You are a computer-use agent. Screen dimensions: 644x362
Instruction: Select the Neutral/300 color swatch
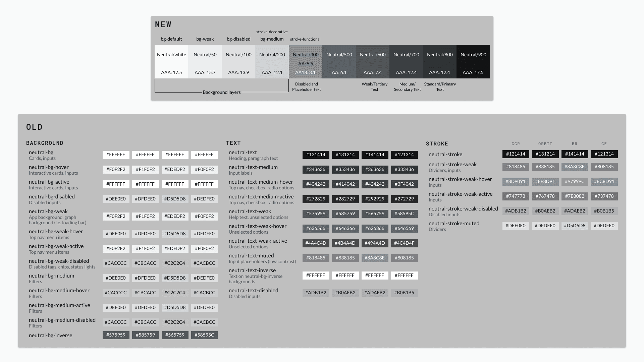(x=306, y=62)
